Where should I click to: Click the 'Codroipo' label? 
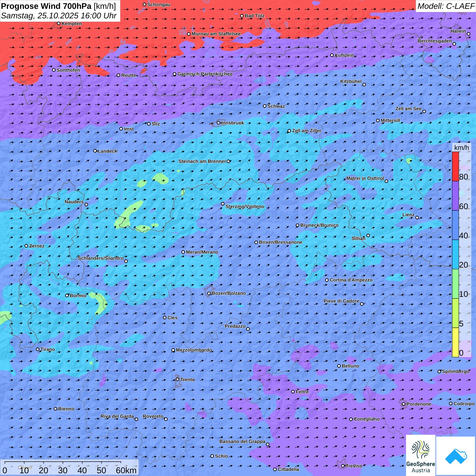tap(464, 404)
